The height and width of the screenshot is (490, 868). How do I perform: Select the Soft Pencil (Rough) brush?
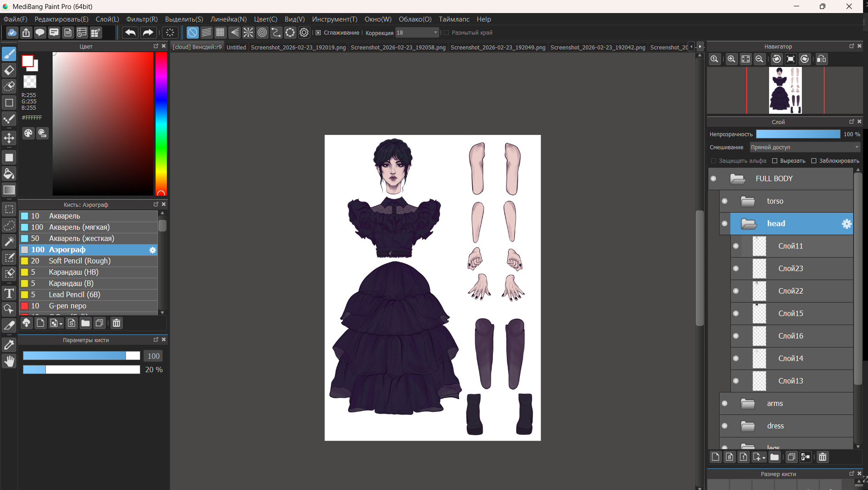tap(80, 261)
